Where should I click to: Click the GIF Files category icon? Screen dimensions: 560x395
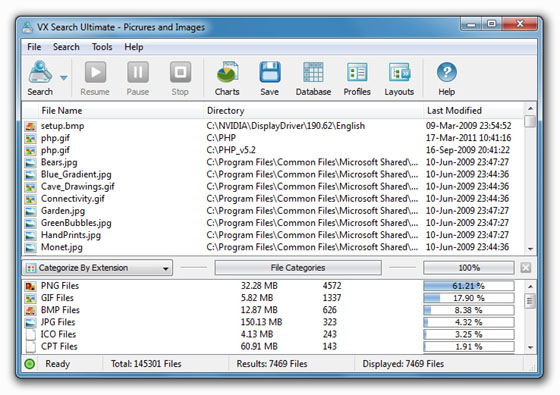coord(30,298)
